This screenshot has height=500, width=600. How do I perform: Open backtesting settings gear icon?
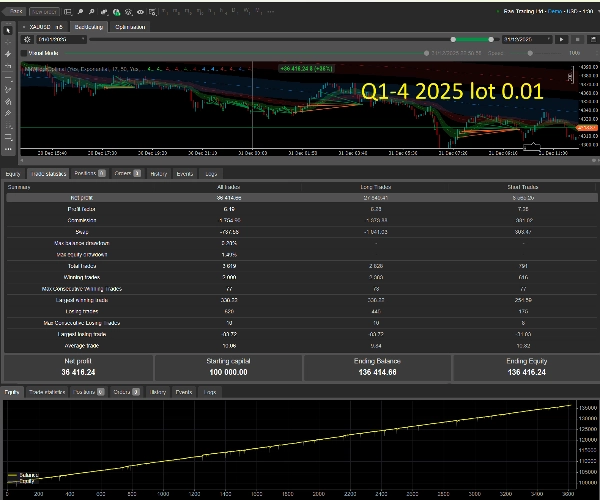pyautogui.click(x=27, y=39)
